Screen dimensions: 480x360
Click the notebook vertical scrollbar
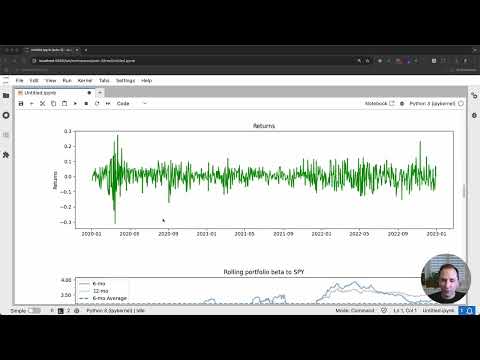(x=464, y=191)
